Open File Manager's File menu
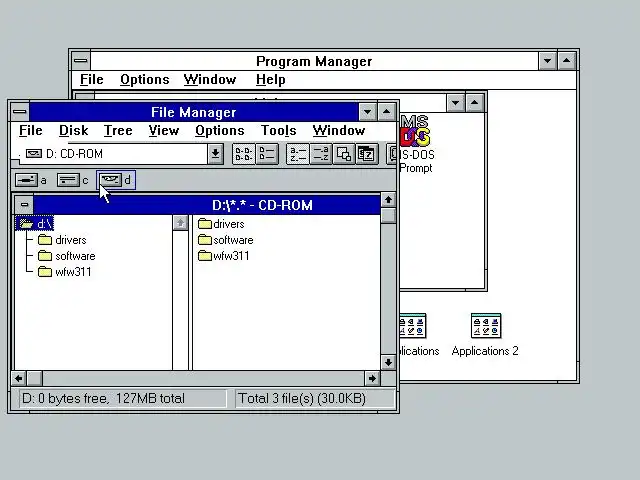 31,131
